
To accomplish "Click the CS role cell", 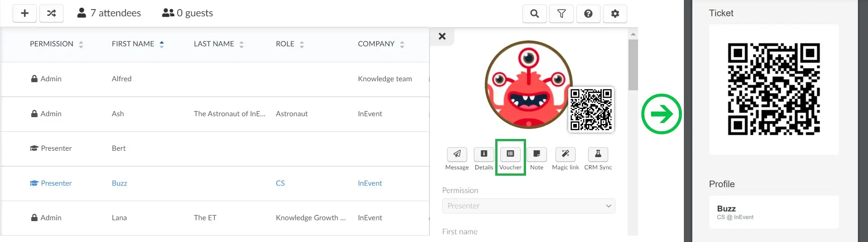I will pyautogui.click(x=280, y=183).
